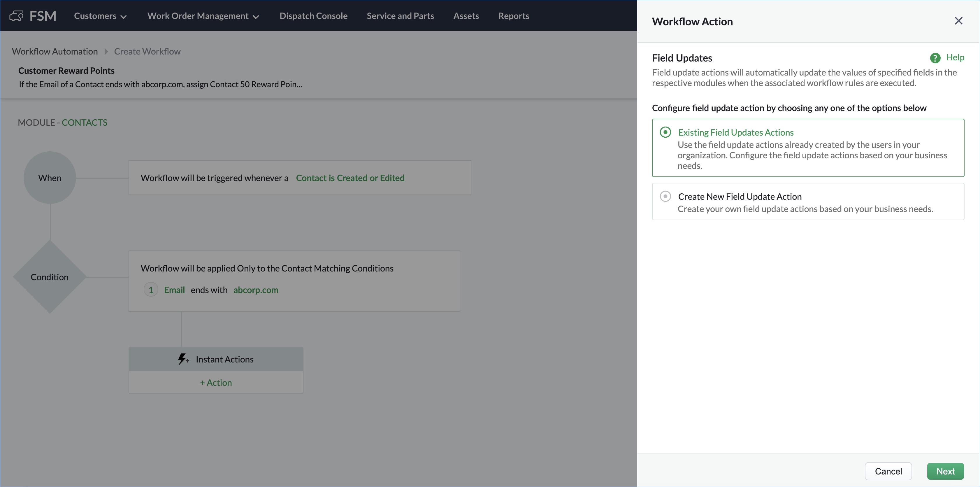
Task: Click the + Action link
Action: click(216, 382)
